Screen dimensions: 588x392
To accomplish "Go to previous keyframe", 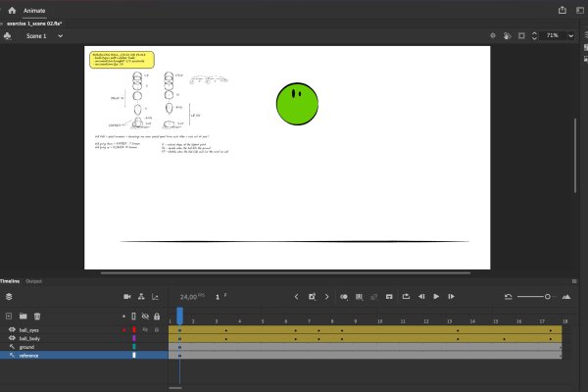I will click(x=296, y=297).
